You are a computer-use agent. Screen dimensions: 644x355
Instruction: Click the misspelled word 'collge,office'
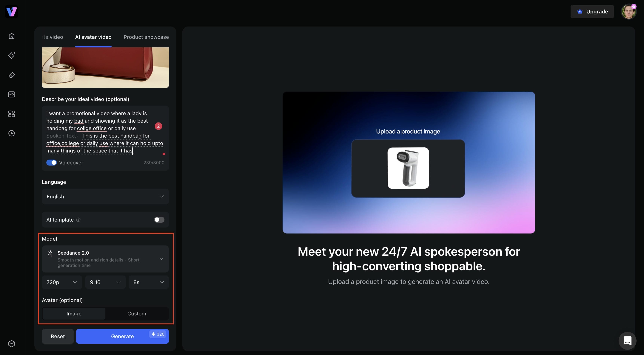click(x=92, y=128)
